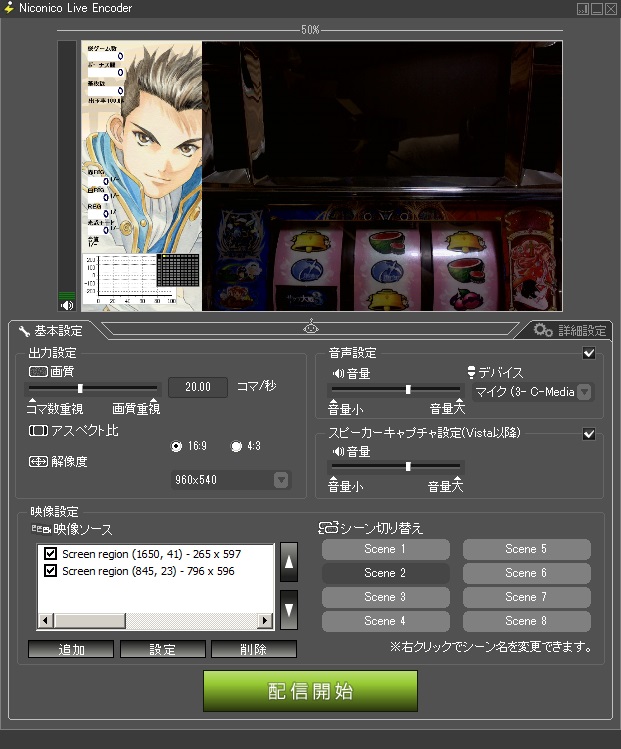Click the gears icon on 詳細設定 tab

(543, 330)
